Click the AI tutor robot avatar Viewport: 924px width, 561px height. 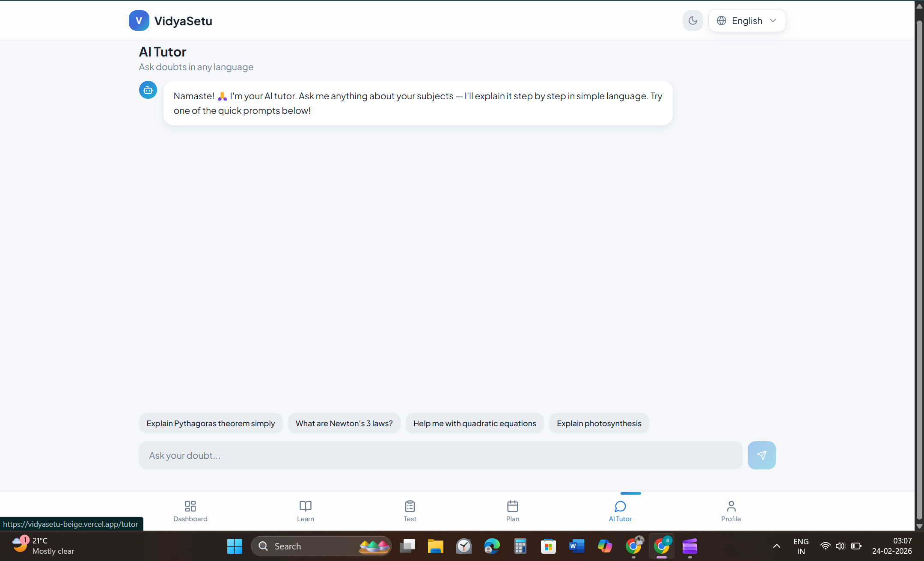coord(148,90)
